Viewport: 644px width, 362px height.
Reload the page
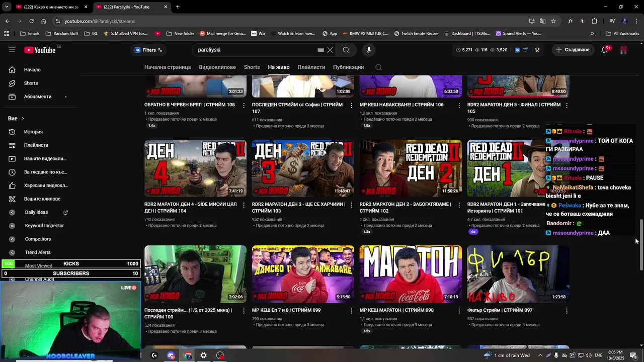[x=31, y=21]
